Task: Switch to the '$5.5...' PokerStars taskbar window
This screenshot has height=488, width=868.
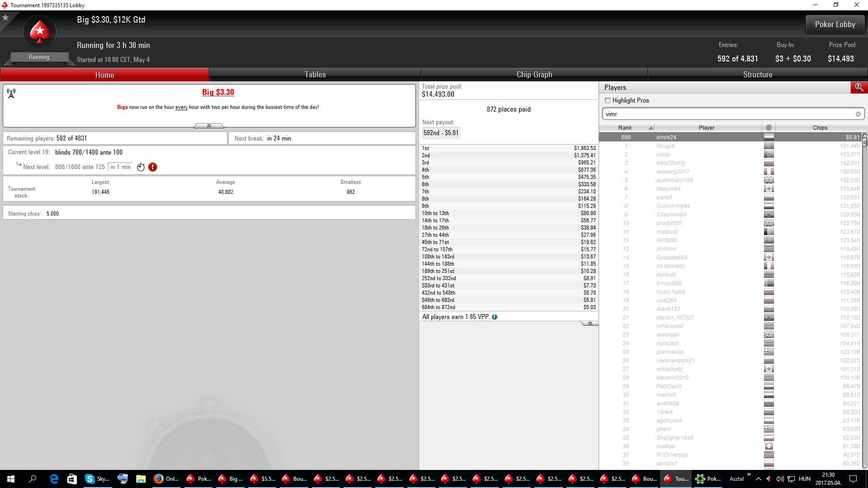Action: [262, 479]
